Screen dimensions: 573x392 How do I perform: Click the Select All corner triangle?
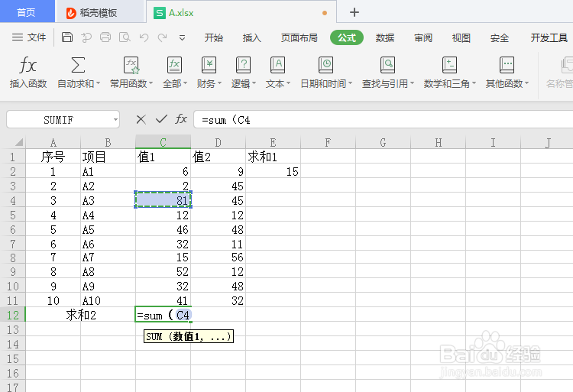point(19,142)
